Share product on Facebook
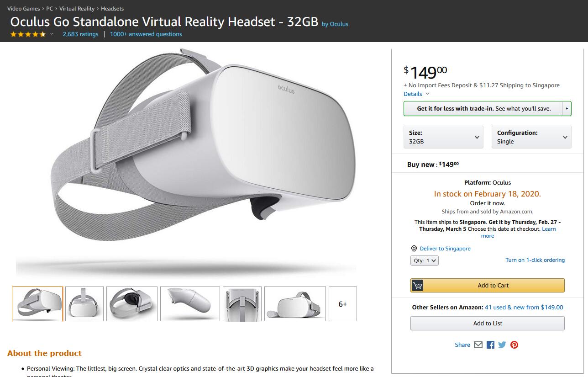 tap(490, 345)
